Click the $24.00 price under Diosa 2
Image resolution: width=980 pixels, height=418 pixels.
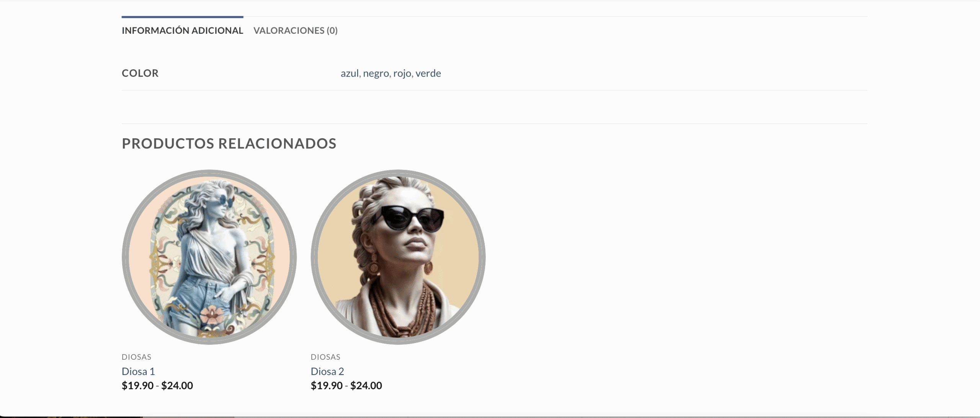[366, 385]
